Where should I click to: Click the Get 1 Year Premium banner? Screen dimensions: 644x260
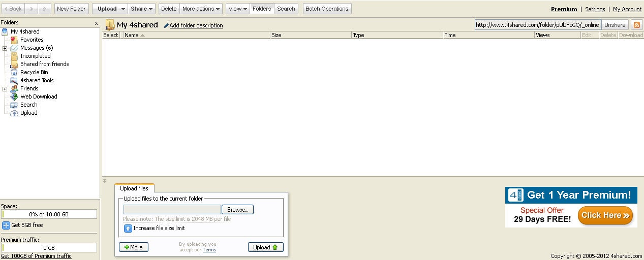571,207
